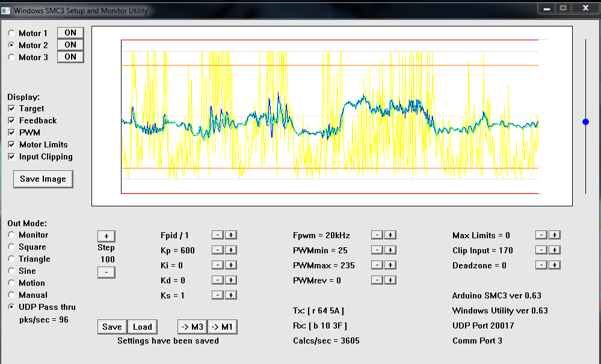The image size is (601, 364).
Task: Increase Fpwm frequency
Action: click(x=390, y=235)
